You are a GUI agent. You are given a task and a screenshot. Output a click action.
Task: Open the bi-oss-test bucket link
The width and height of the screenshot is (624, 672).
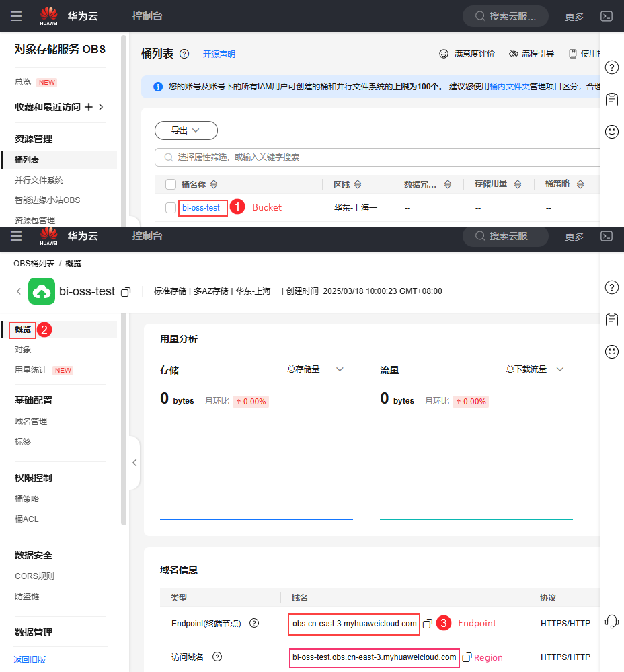click(x=201, y=208)
